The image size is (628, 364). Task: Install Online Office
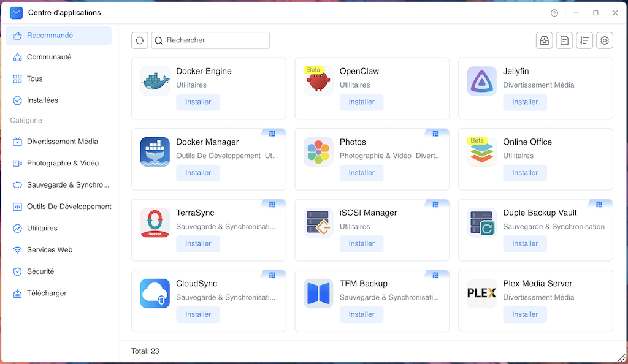525,173
